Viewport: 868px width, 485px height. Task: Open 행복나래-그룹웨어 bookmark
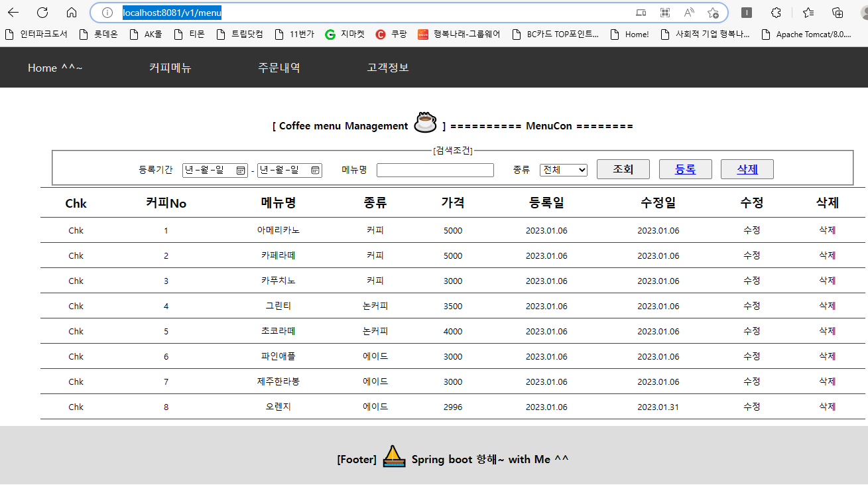tap(459, 35)
